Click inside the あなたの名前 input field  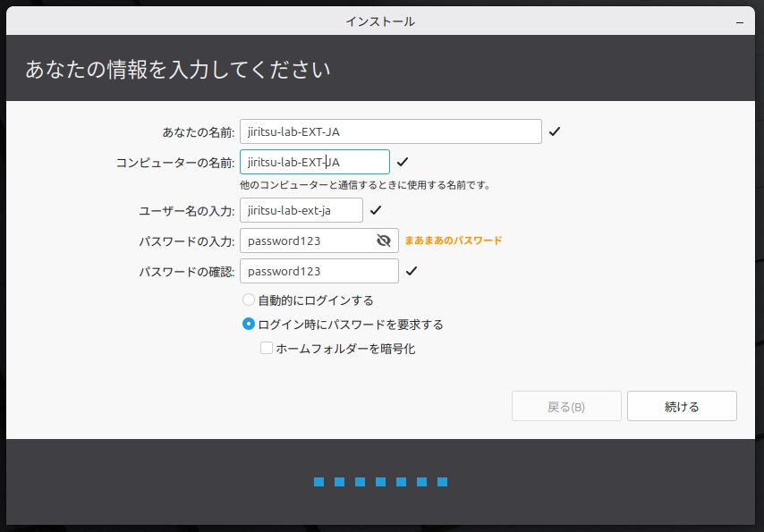pos(391,131)
